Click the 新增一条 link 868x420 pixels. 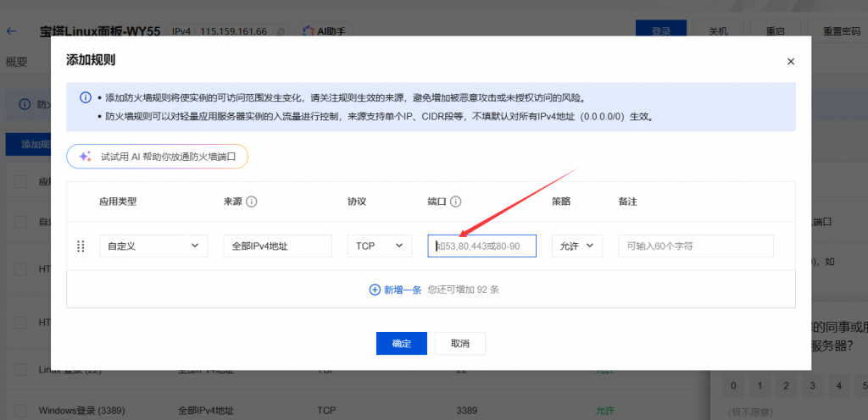tap(403, 290)
